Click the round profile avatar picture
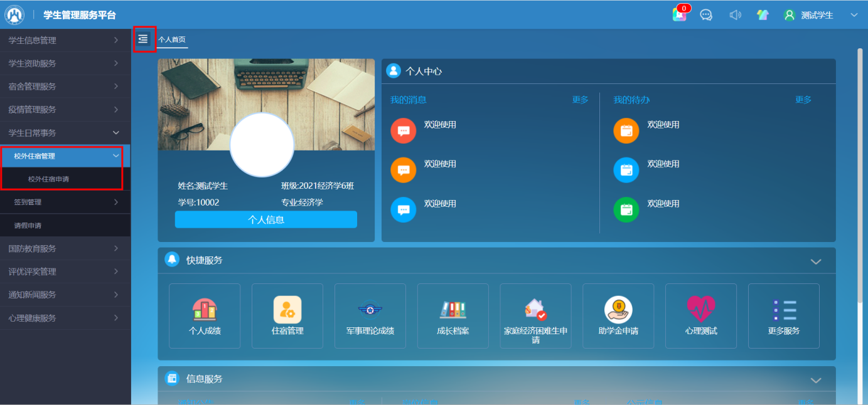This screenshot has width=868, height=405. [x=262, y=145]
